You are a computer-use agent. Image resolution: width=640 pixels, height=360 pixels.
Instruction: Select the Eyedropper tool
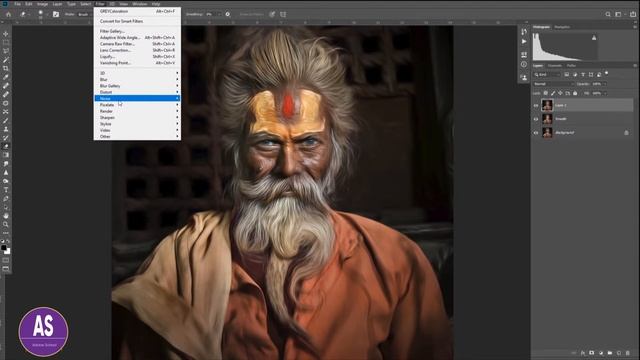[x=6, y=77]
